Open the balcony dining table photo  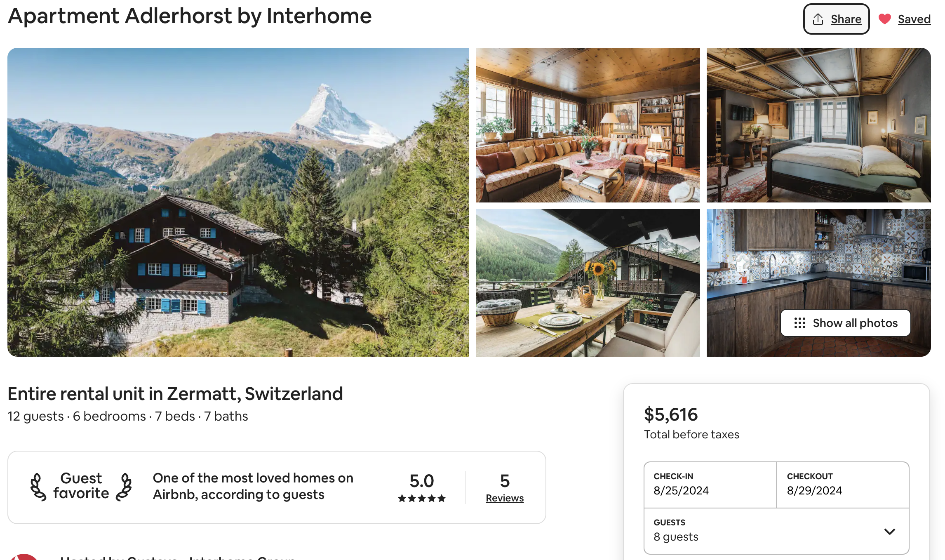pos(588,282)
